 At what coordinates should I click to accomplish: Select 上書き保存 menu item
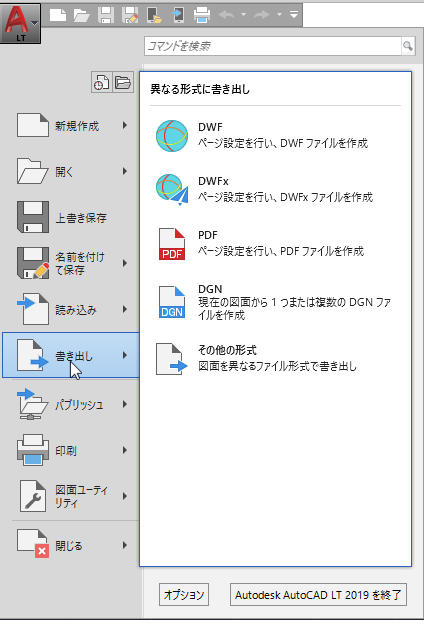point(71,217)
